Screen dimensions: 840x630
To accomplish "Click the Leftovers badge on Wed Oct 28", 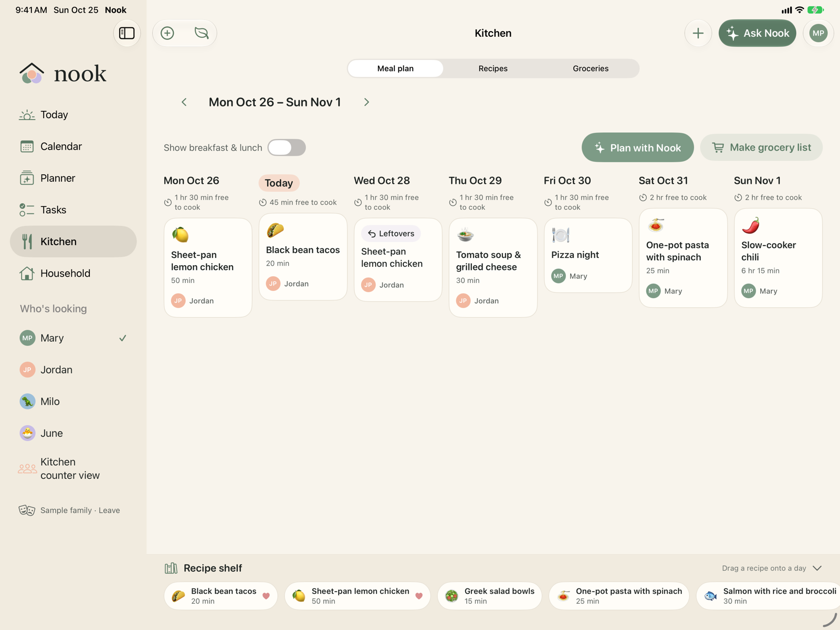I will tap(391, 234).
